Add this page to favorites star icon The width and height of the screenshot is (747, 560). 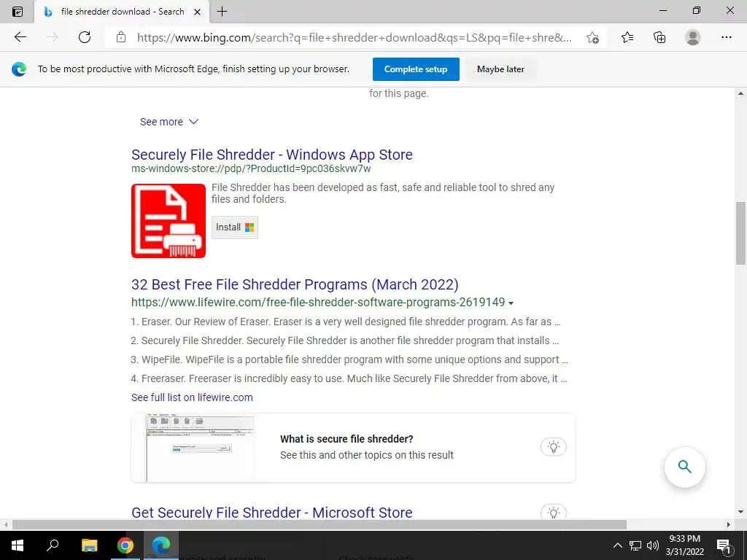click(x=592, y=38)
